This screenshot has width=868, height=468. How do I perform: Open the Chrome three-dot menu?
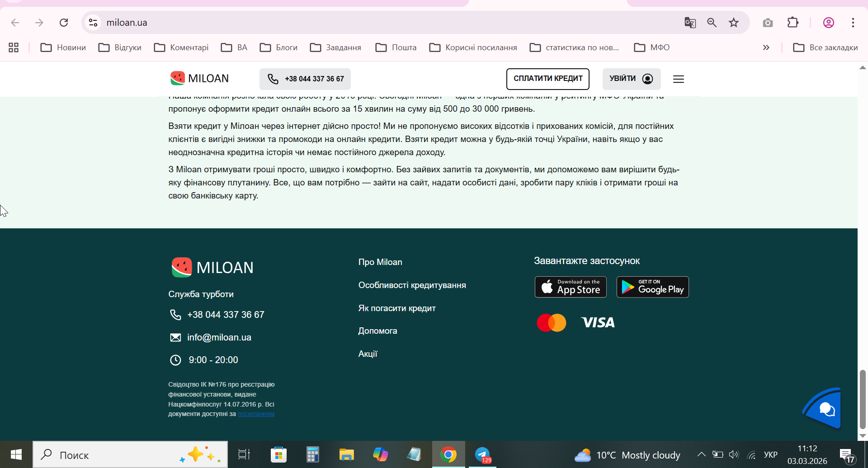[x=853, y=23]
